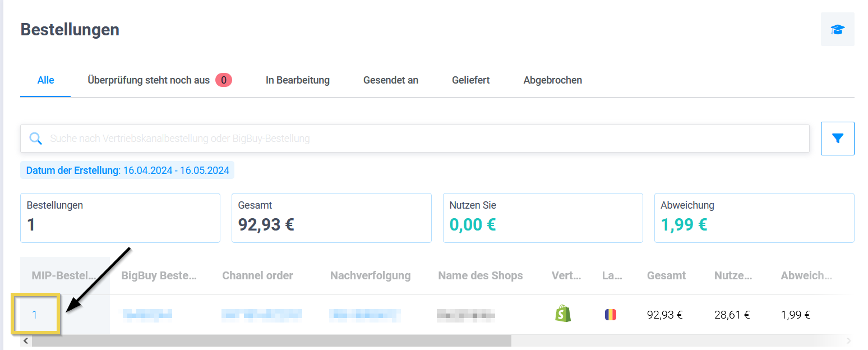868x350 pixels.
Task: Click the Romania flag icon
Action: point(610,315)
